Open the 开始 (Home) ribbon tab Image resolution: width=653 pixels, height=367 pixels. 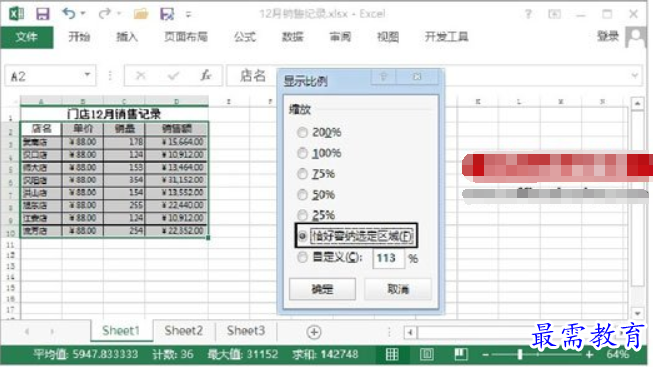(x=79, y=37)
